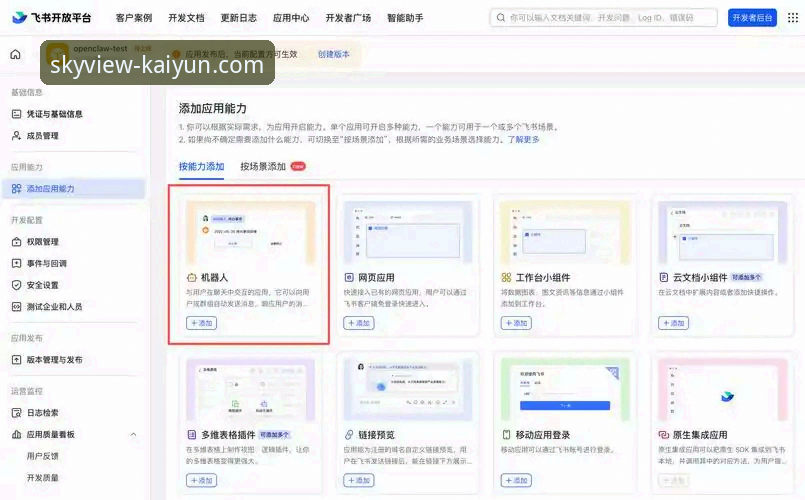Screen dimensions: 805x500
Task: Click the 工作台小组件 grid icon
Action: click(x=506, y=278)
